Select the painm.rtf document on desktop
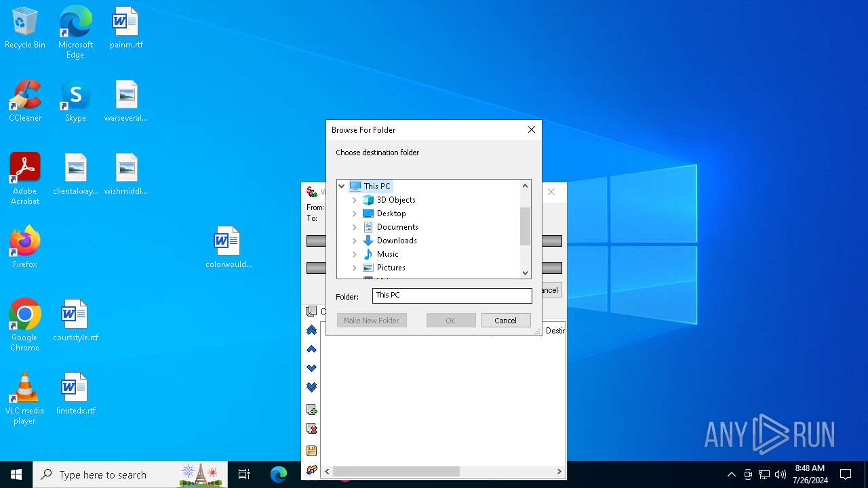 pos(126,28)
